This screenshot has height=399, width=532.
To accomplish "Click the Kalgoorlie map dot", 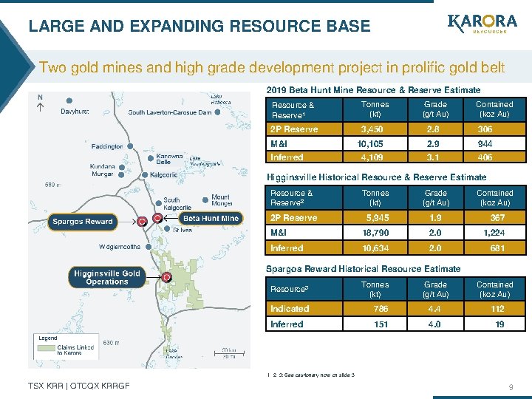I will tap(145, 174).
